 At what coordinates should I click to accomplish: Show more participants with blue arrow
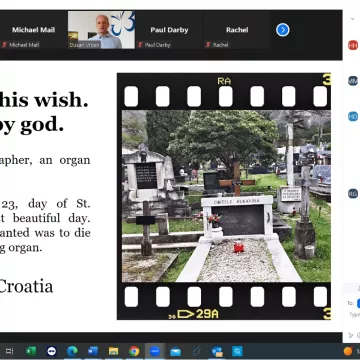[283, 30]
